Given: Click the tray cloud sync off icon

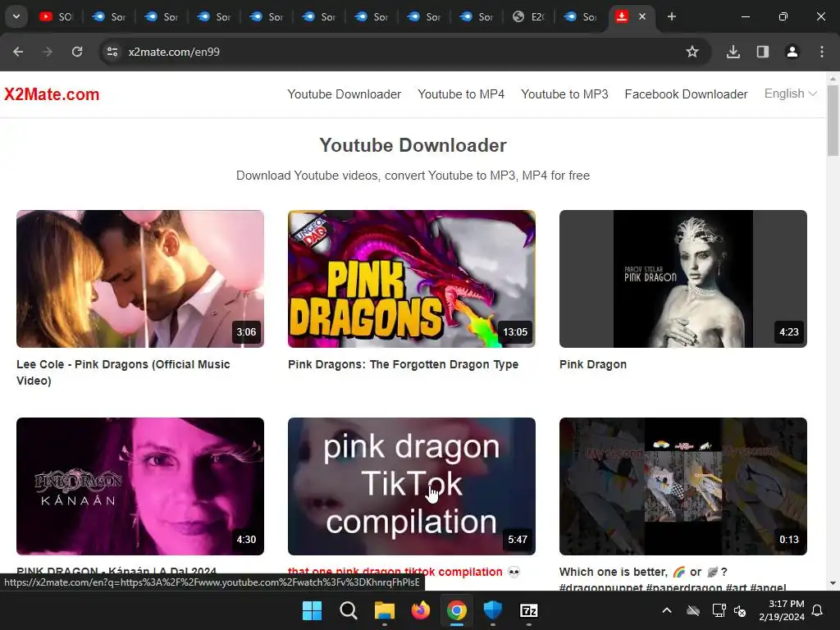Looking at the screenshot, I should [693, 610].
